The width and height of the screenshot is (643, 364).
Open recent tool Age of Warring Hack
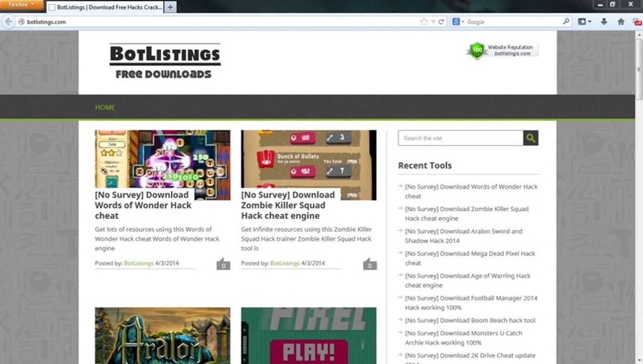tap(468, 280)
